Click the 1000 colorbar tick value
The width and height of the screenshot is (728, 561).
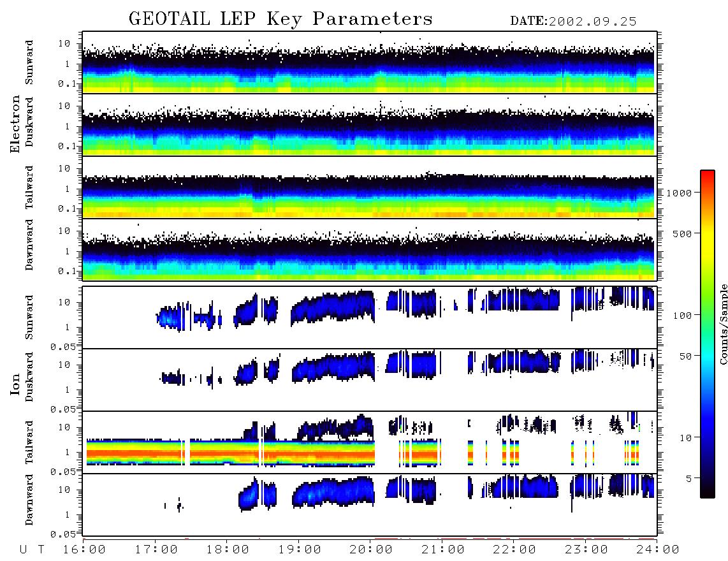(x=679, y=193)
